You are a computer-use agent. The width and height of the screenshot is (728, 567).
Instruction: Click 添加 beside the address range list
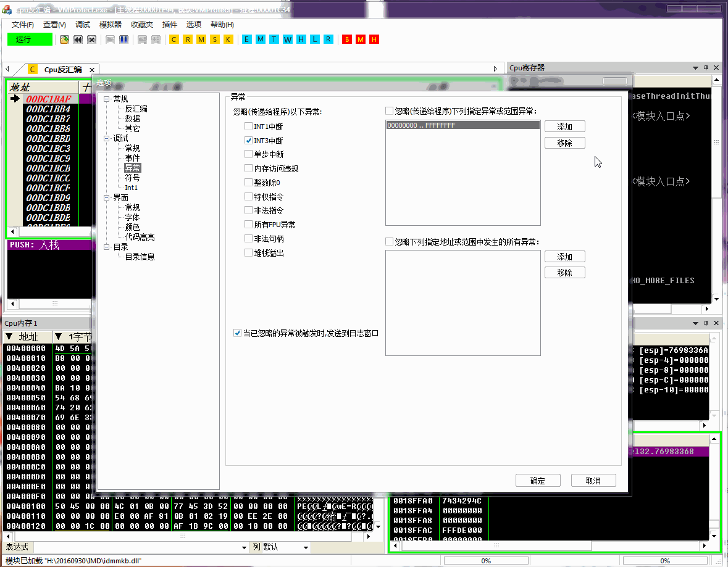click(x=564, y=257)
